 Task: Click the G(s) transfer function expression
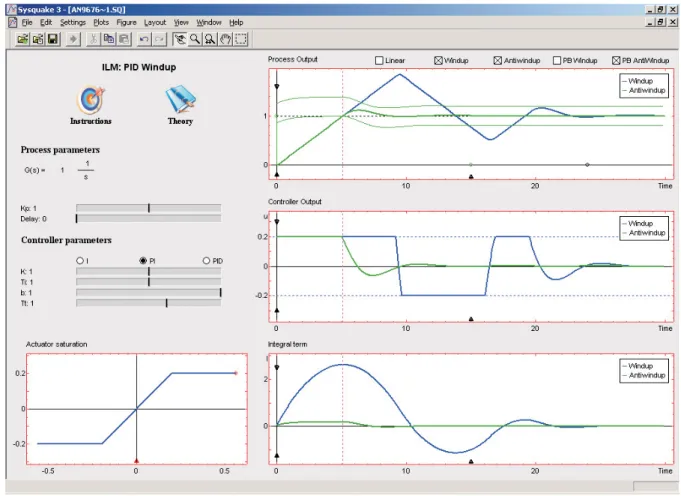click(x=60, y=170)
